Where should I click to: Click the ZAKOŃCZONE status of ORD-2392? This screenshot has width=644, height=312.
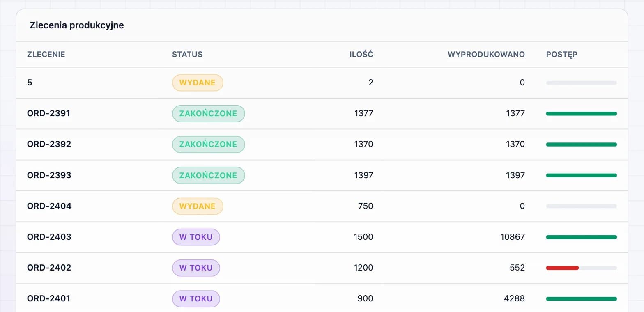point(208,144)
